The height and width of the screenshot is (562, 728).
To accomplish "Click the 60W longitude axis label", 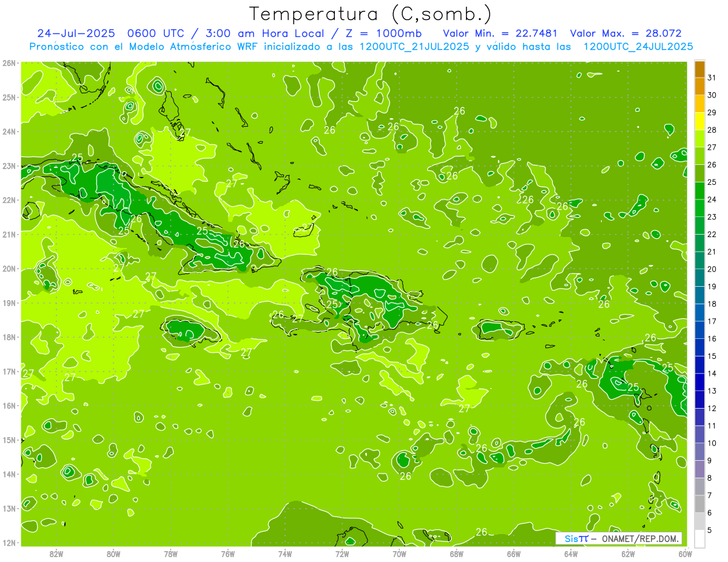I will (685, 553).
